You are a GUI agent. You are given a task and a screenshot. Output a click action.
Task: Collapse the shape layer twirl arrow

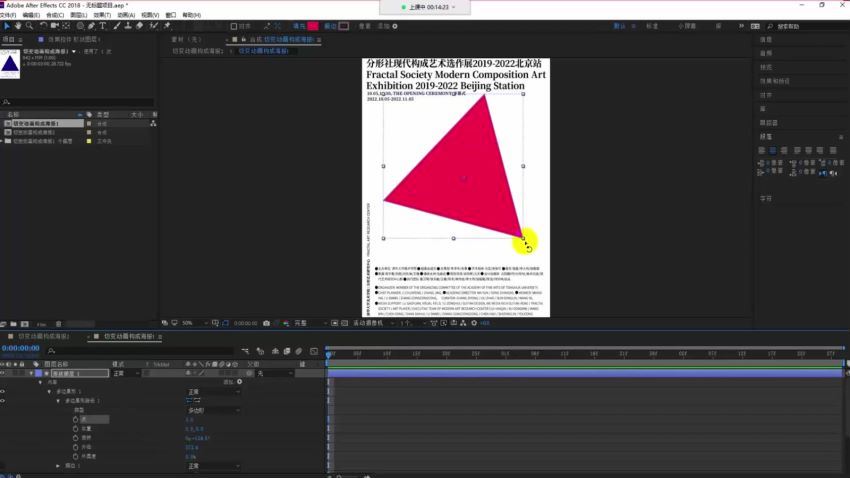31,373
